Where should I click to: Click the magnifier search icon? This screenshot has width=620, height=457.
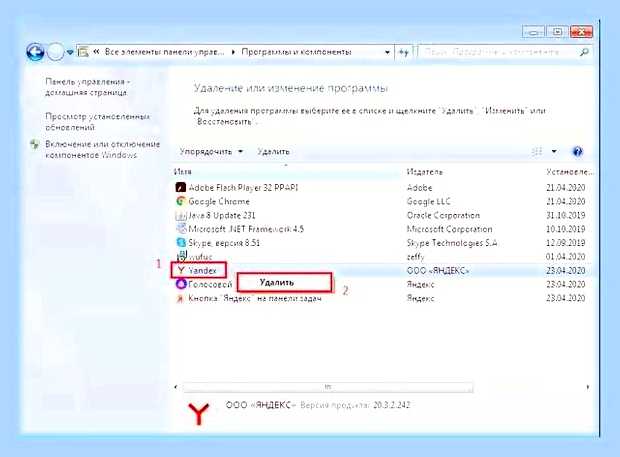click(x=584, y=52)
